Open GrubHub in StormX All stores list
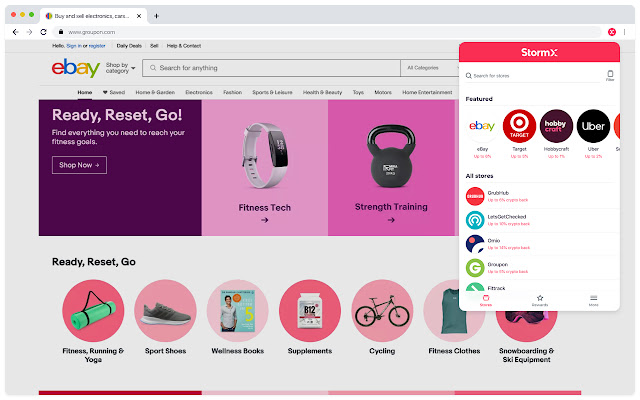The image size is (640, 400). [x=540, y=196]
